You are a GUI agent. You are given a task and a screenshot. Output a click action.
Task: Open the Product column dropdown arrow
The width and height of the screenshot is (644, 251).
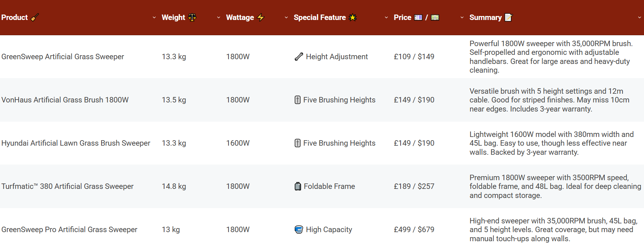coord(154,17)
